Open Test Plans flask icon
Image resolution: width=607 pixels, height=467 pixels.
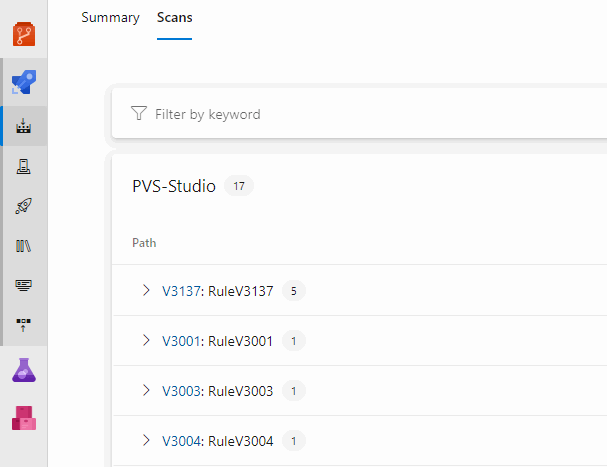tap(24, 370)
